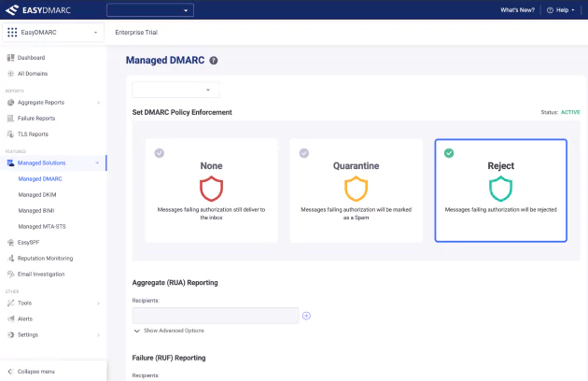Open the domain dropdown below Managed DMARC
This screenshot has width=588, height=381.
175,90
